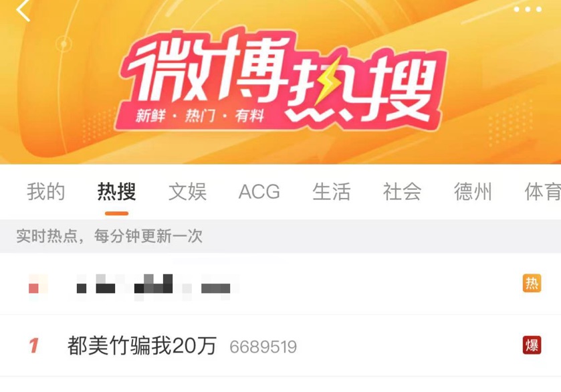Open the three-dot more options menu
561x392 pixels.
(528, 9)
